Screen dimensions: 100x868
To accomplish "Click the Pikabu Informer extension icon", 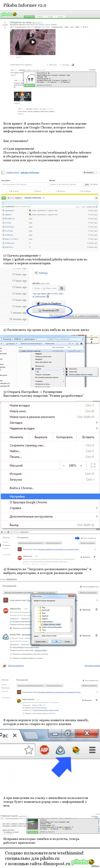I will tap(76, 750).
